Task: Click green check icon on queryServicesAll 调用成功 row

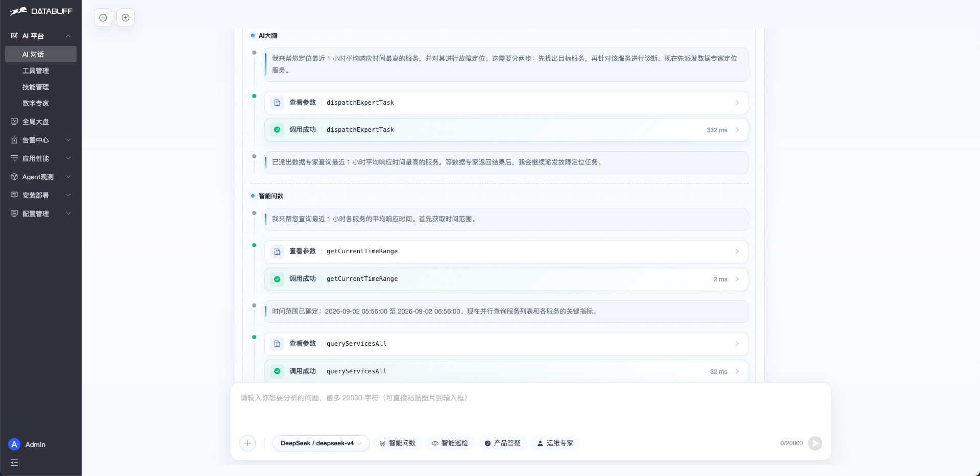Action: 277,371
